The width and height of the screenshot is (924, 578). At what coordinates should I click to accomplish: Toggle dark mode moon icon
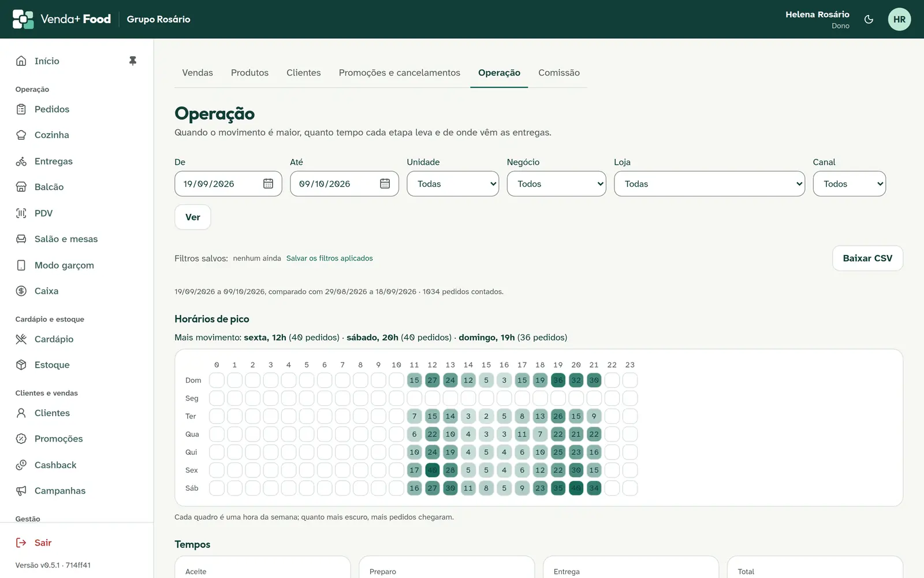[869, 19]
